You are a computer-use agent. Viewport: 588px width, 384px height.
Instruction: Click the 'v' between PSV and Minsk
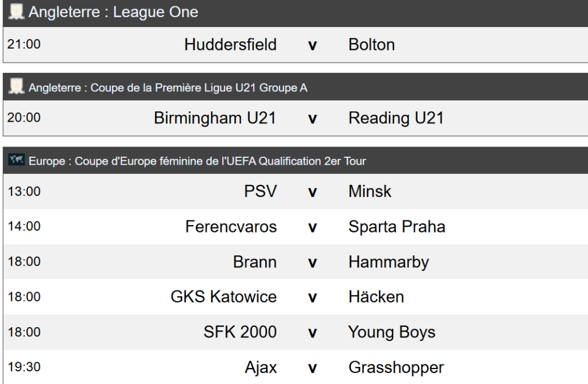[312, 192]
